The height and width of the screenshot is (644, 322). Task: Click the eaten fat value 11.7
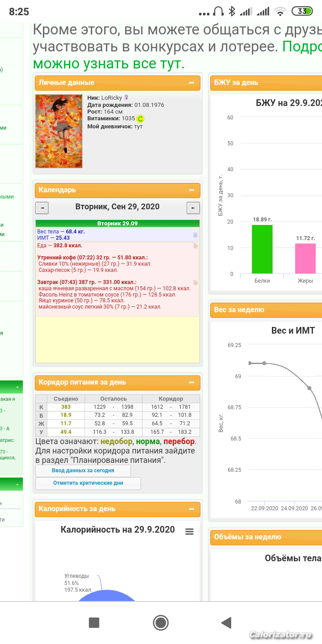pyautogui.click(x=66, y=424)
